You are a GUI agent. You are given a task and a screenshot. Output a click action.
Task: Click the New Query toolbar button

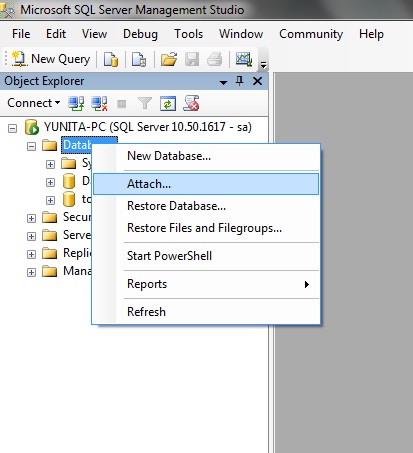pyautogui.click(x=51, y=59)
